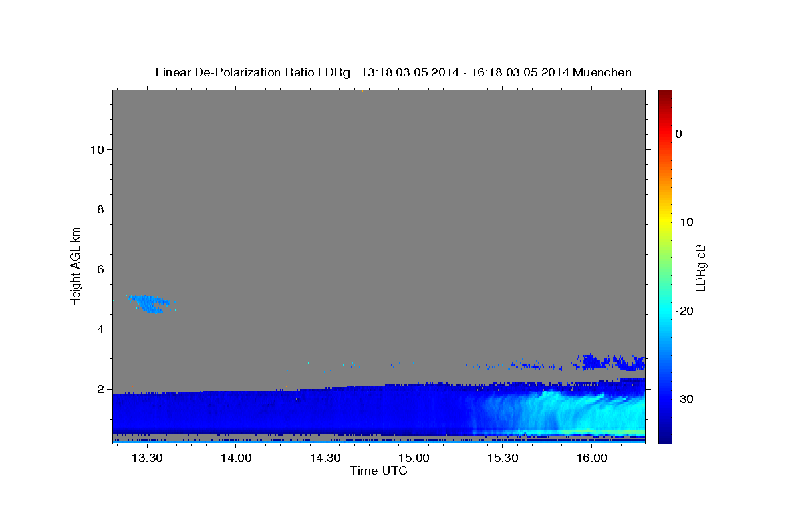Viewport: 798px width, 532px height.
Task: Click the plot title 'Linear De-Polarization Ratio LDRg'
Action: 253,72
